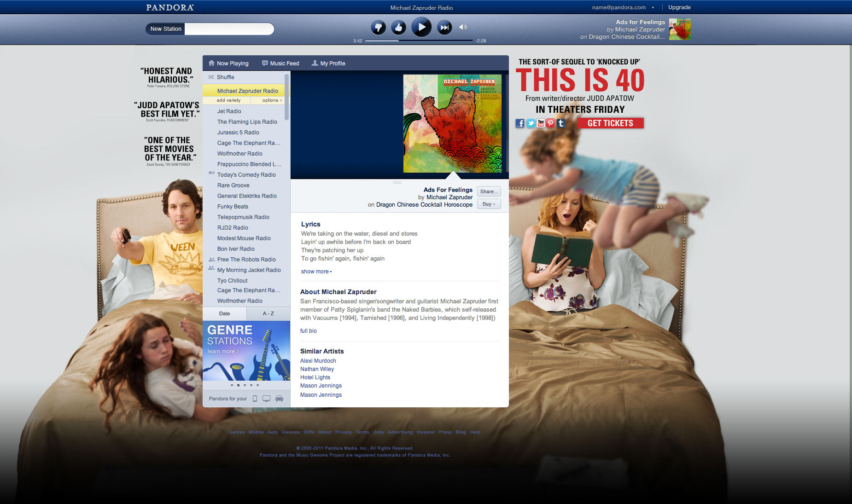Select Frappuccino Blended station

(x=249, y=164)
